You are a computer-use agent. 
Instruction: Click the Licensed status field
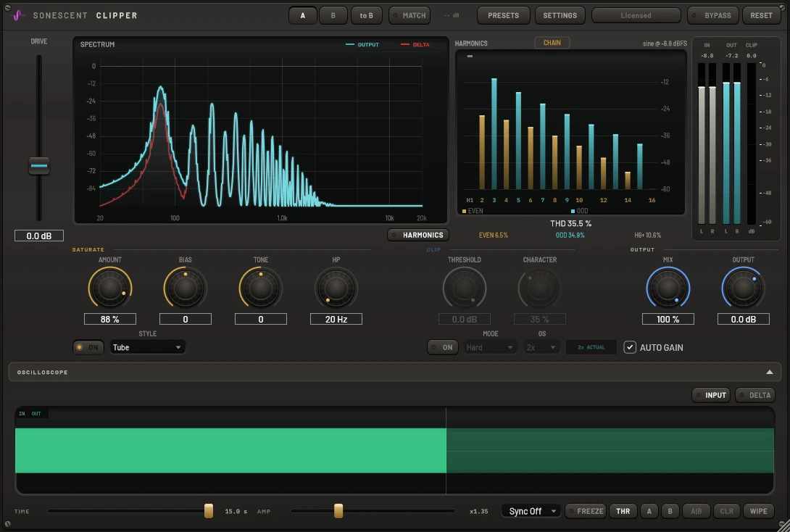click(636, 15)
